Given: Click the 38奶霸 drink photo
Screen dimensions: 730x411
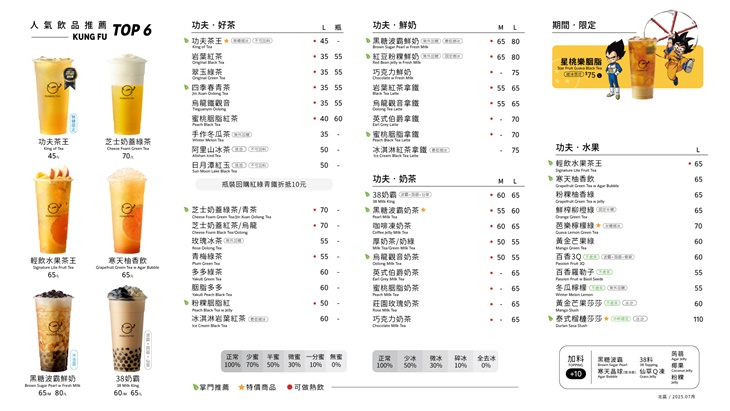Looking at the screenshot, I should pos(126,330).
